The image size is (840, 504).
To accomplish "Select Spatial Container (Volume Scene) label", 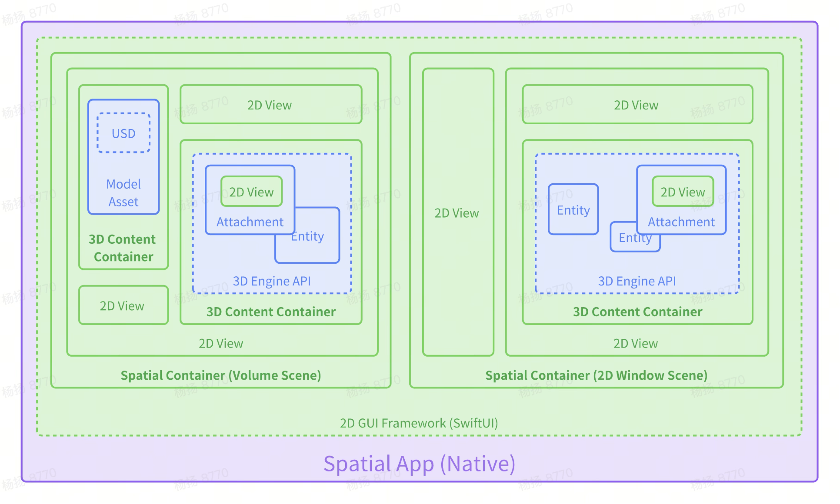I will coord(221,375).
